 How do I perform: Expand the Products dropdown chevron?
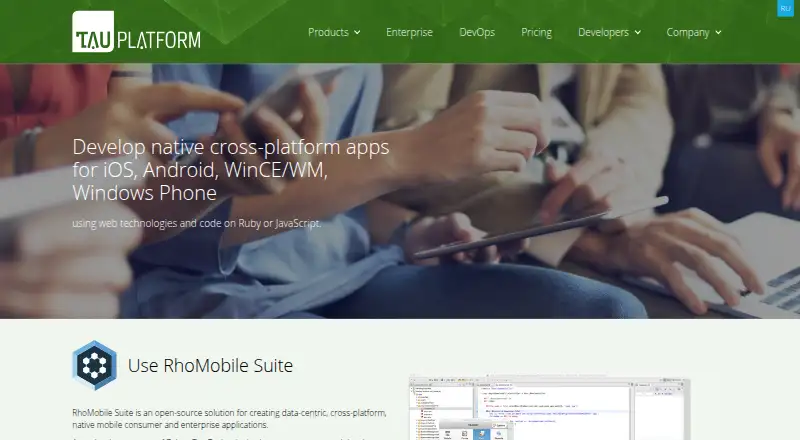[357, 32]
